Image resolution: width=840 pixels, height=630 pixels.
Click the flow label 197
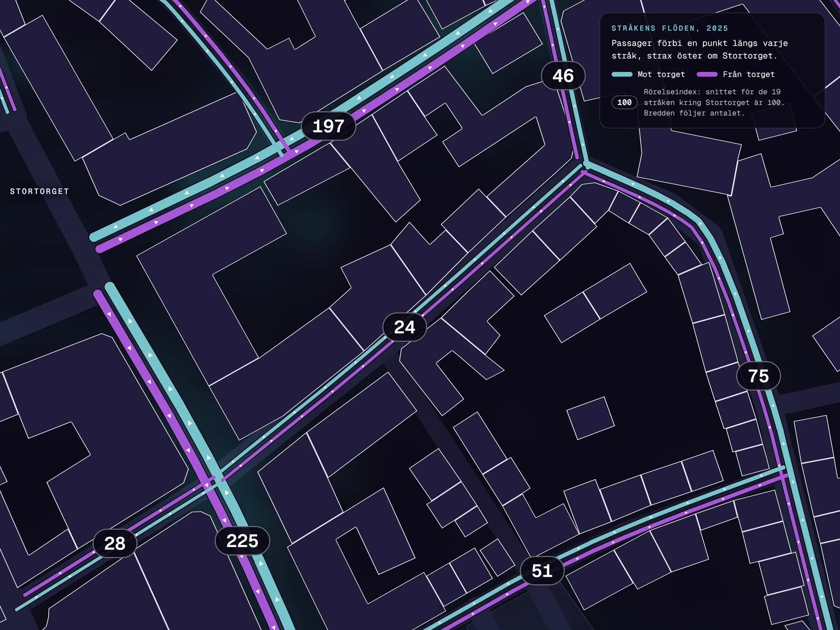click(328, 126)
